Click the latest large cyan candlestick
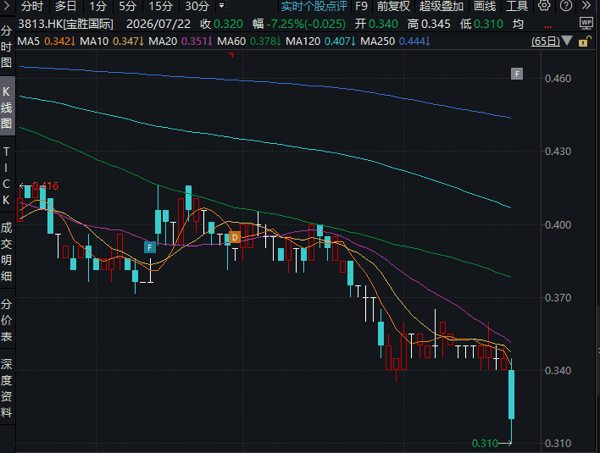 tap(511, 394)
